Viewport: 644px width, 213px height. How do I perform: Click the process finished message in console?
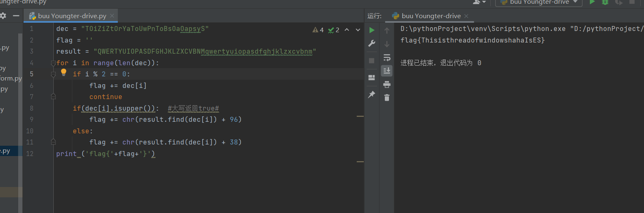coord(441,63)
